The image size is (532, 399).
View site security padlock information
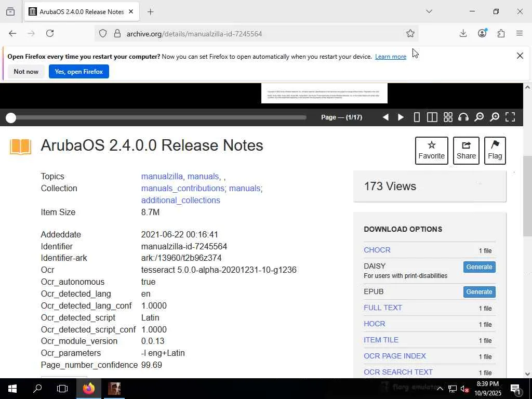[x=117, y=33]
